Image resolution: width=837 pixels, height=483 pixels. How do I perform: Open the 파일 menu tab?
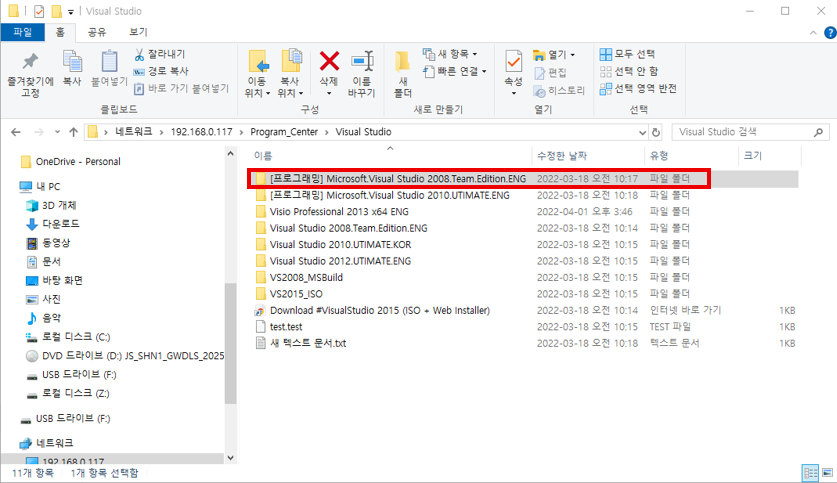22,32
